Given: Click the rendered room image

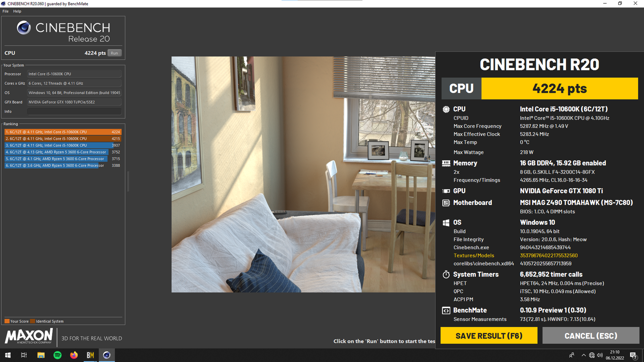Looking at the screenshot, I should pos(303,174).
